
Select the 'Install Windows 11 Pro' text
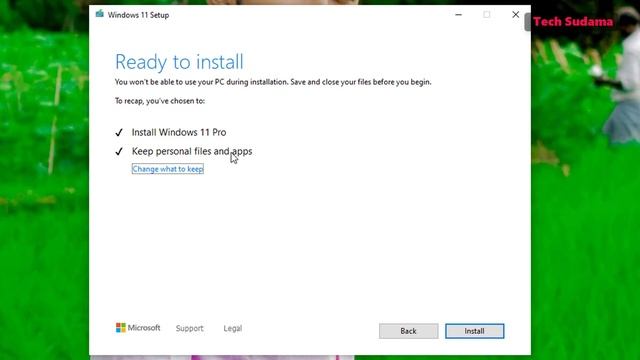(x=179, y=132)
